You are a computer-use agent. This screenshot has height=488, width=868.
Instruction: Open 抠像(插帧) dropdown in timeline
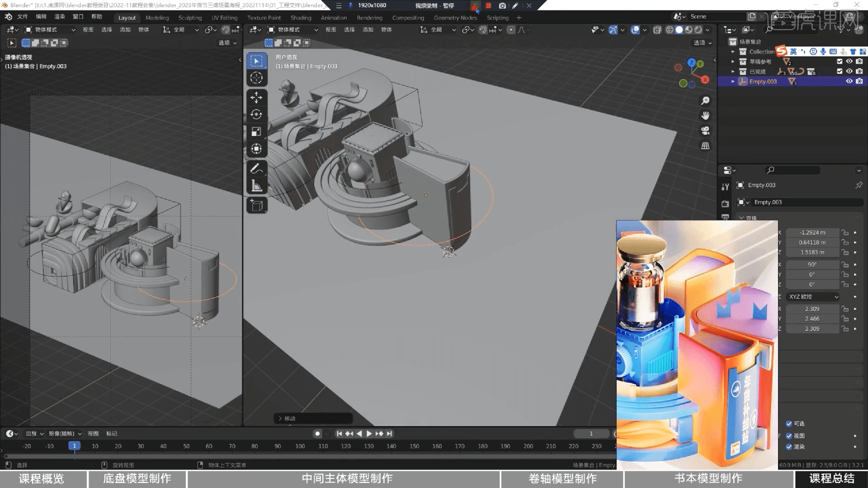coord(65,434)
